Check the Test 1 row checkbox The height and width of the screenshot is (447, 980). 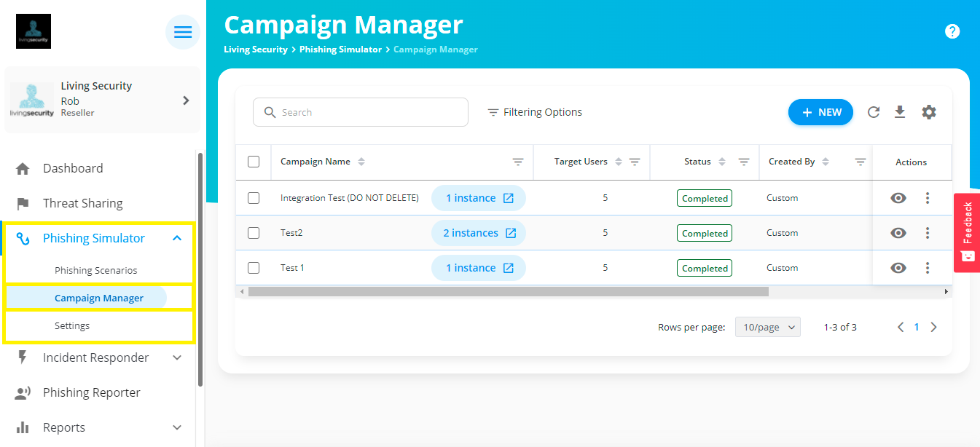(254, 268)
